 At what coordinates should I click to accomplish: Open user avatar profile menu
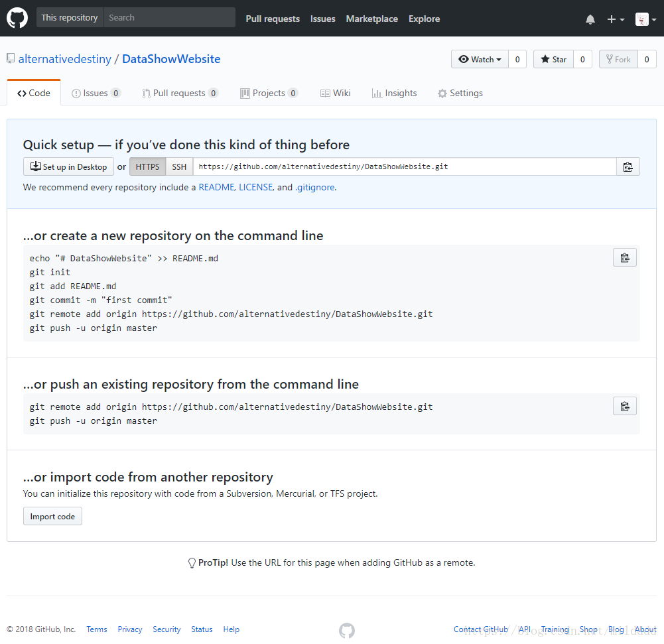click(646, 19)
